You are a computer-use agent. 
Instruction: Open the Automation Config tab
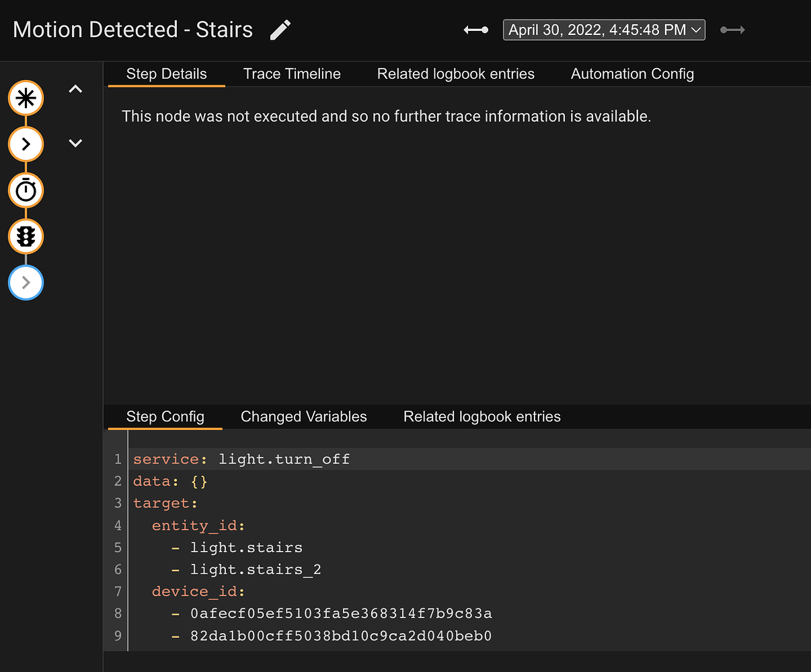632,74
